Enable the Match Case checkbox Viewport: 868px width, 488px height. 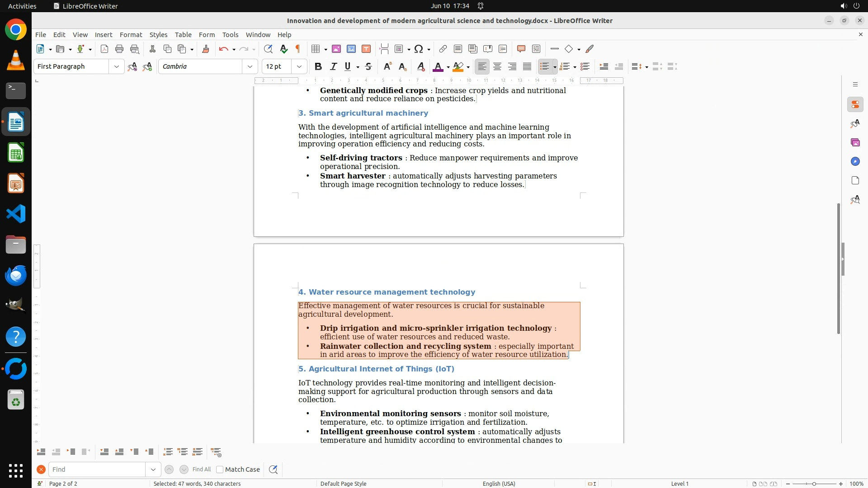[220, 469]
